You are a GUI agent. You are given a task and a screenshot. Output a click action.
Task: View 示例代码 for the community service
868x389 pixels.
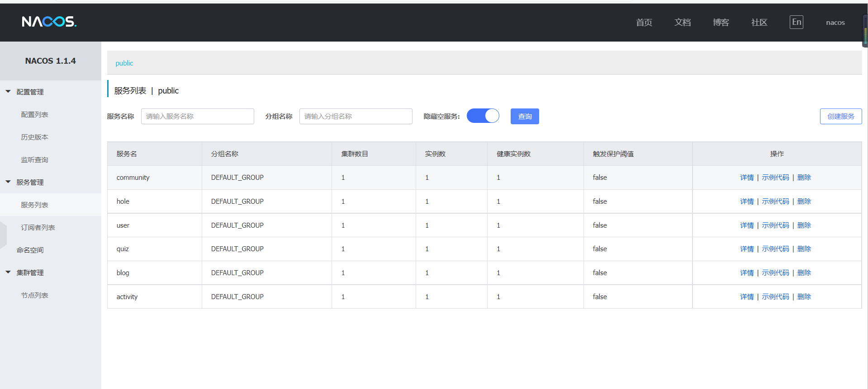(x=775, y=178)
